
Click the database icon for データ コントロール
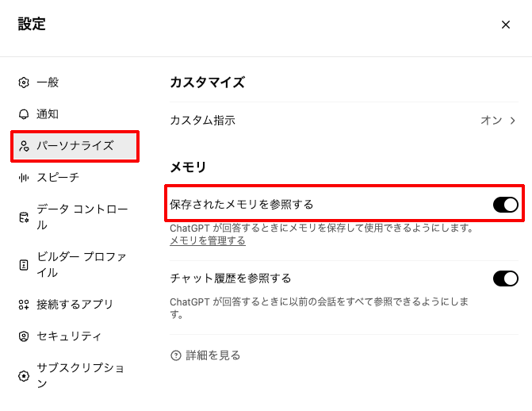tap(24, 217)
